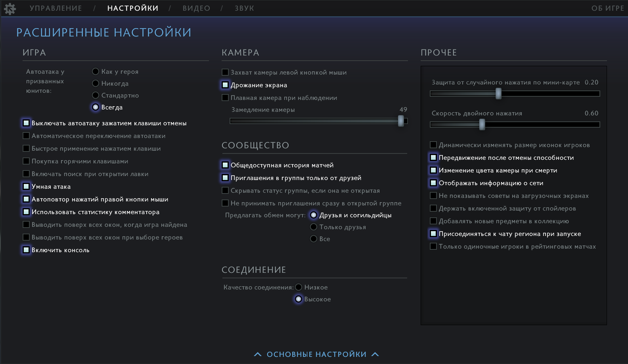
Task: Switch to the ВИДЕО tab
Action: 196,8
